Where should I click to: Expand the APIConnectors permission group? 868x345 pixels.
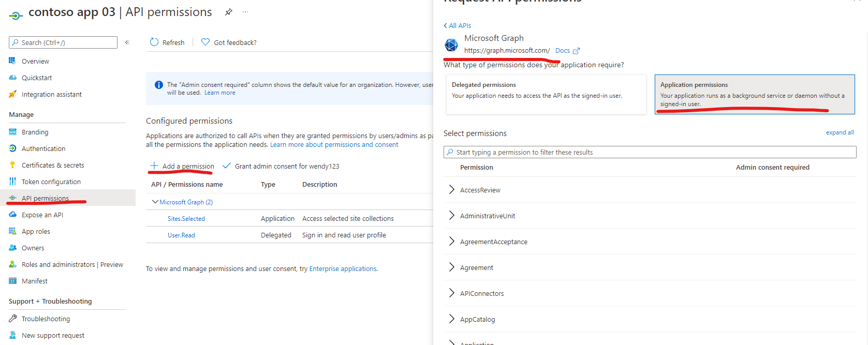tap(452, 293)
